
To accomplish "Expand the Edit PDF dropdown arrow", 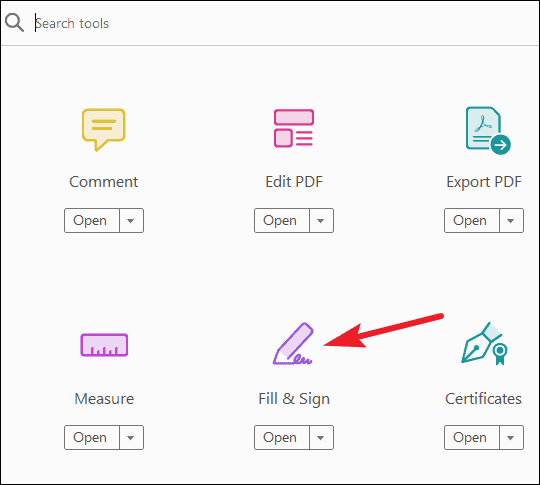I will pyautogui.click(x=322, y=220).
